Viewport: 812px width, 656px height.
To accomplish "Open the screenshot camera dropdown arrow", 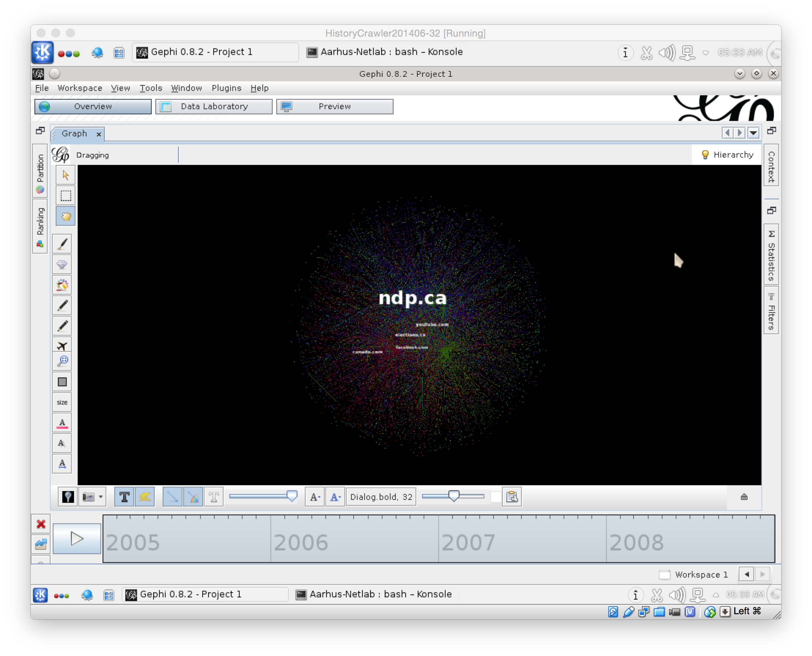I will (x=100, y=497).
